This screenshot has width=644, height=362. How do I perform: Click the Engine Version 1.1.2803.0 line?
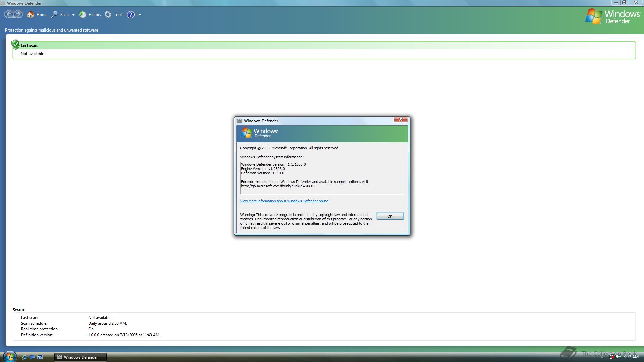pyautogui.click(x=263, y=169)
